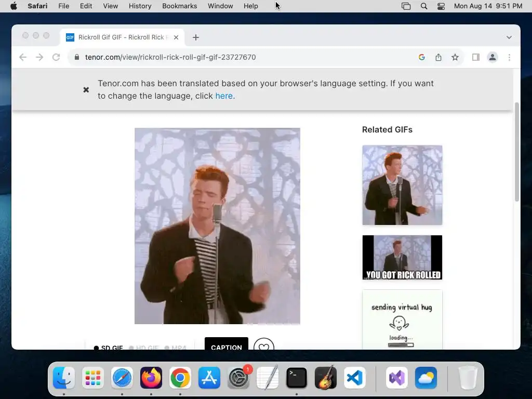Viewport: 532px width, 399px height.
Task: Select the HD GIF format option
Action: coord(144,348)
